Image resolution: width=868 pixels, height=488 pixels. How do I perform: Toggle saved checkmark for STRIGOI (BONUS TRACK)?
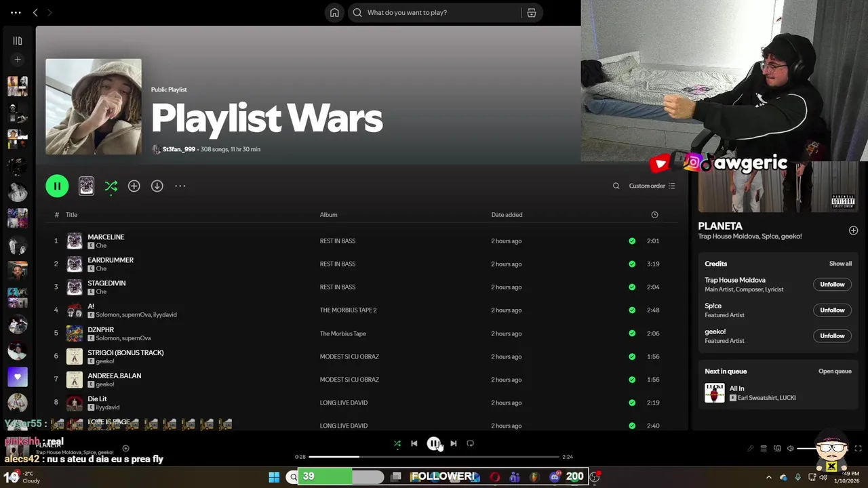tap(632, 357)
